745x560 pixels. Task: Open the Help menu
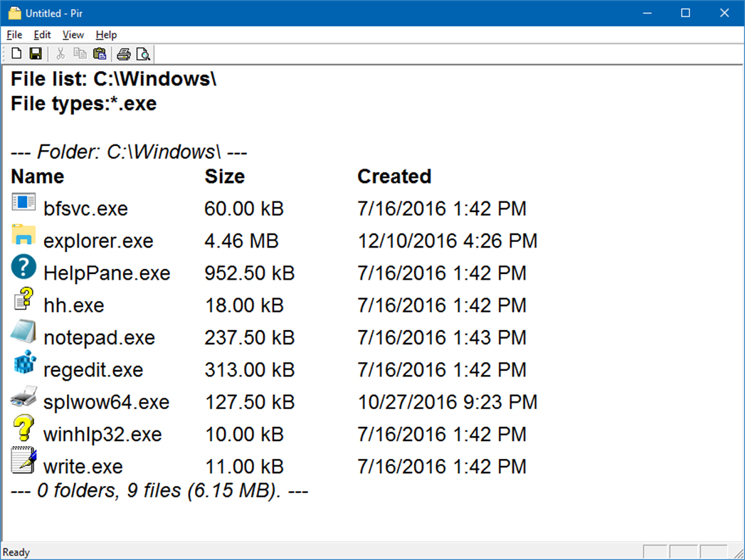click(106, 35)
